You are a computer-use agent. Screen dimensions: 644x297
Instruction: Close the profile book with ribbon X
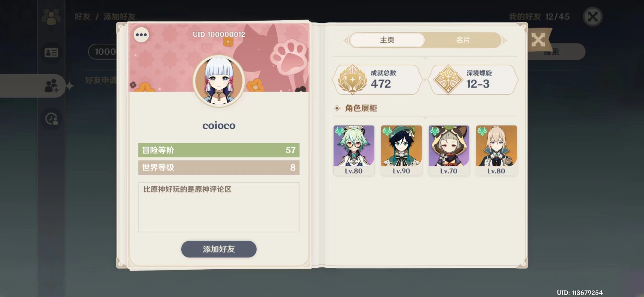click(x=538, y=40)
